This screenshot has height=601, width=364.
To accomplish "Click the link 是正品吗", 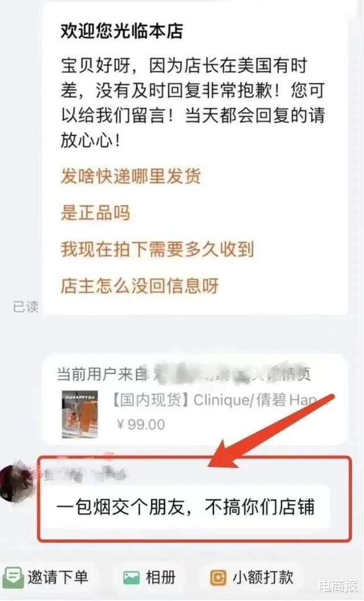I will (x=96, y=213).
